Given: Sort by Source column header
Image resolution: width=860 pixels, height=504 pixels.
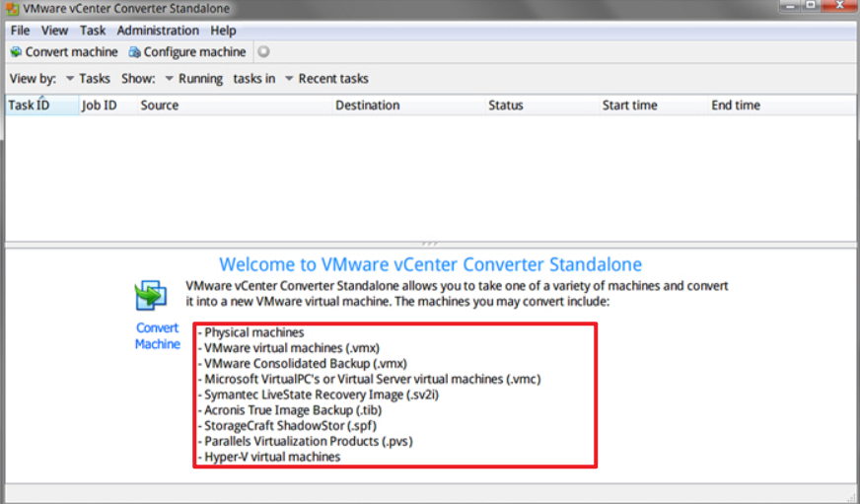Looking at the screenshot, I should point(235,106).
